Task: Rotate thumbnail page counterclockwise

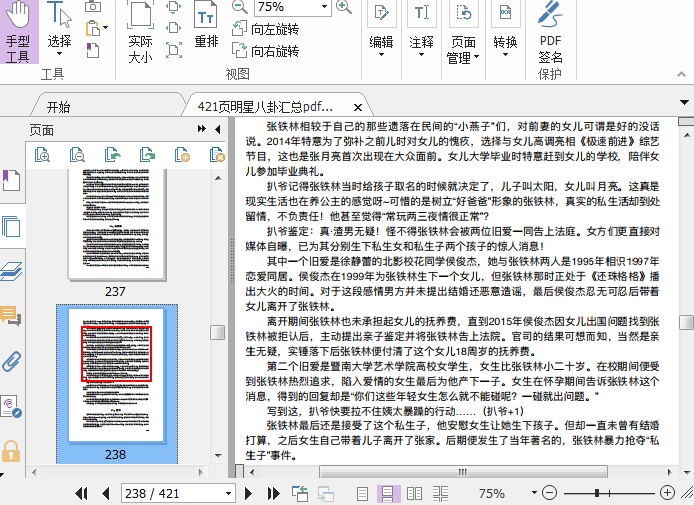Action: [112, 155]
